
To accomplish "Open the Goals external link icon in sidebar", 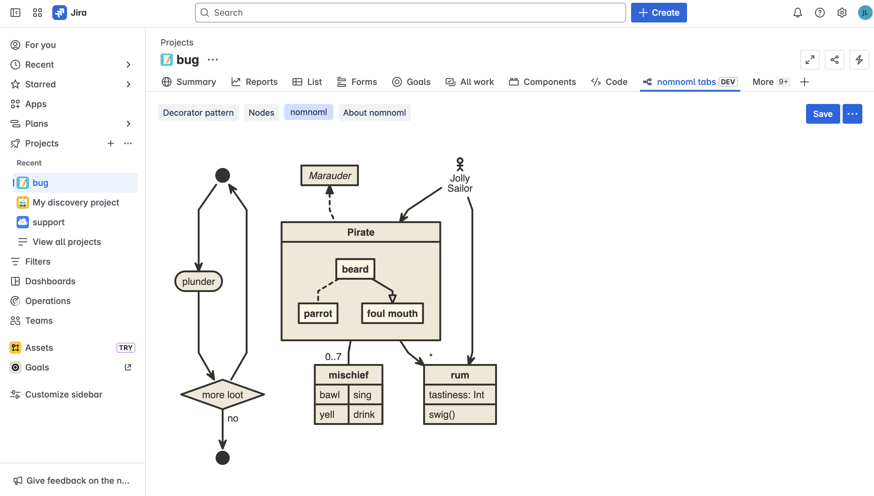I will pyautogui.click(x=128, y=367).
